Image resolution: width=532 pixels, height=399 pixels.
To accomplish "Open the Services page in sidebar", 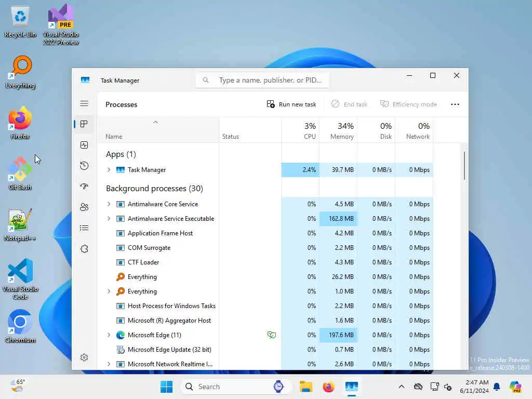I will click(x=84, y=249).
